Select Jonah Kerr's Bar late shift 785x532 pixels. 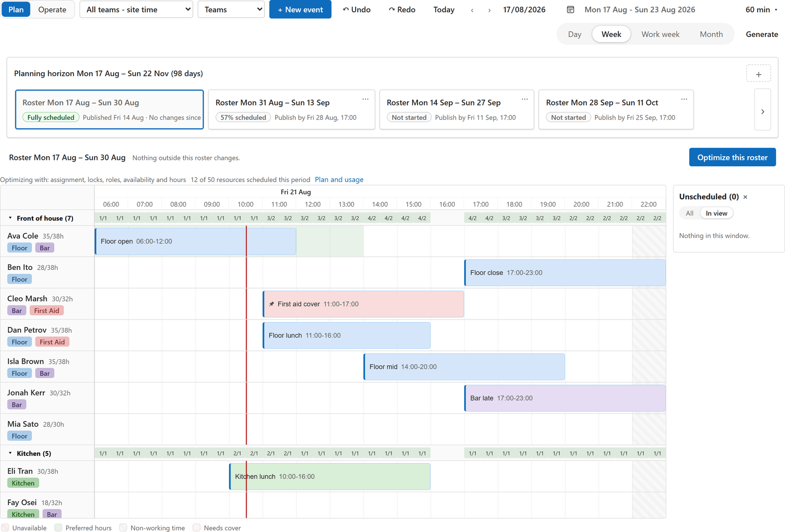tap(565, 399)
